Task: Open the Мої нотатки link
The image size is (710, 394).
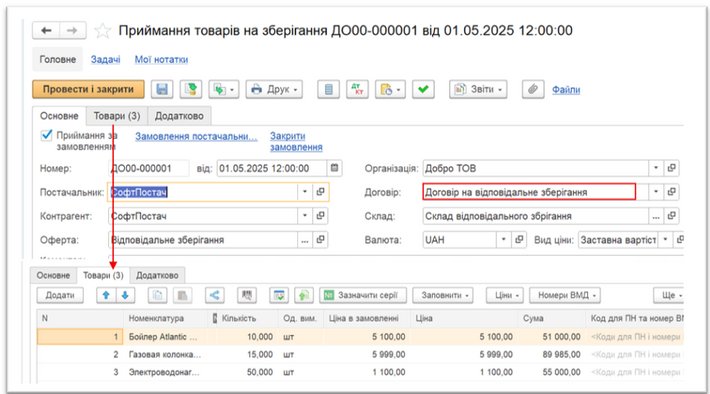Action: [x=161, y=59]
